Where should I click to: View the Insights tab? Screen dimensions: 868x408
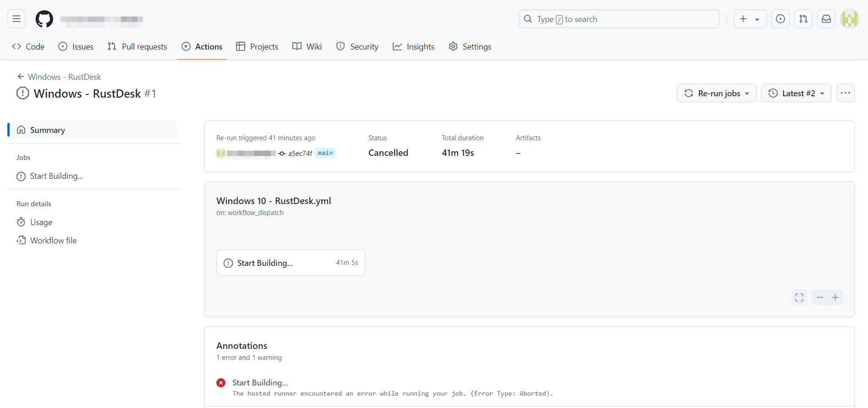point(413,46)
